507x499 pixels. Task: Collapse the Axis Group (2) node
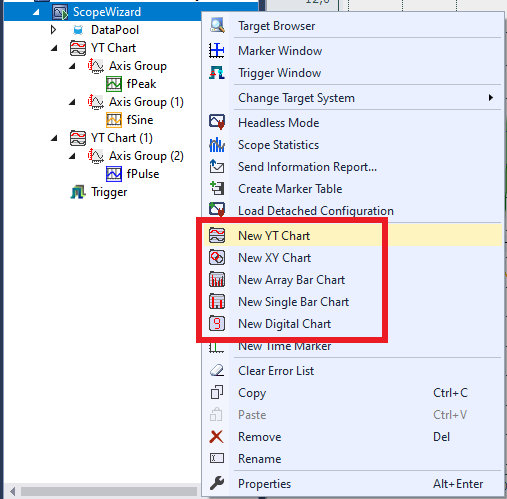72,156
